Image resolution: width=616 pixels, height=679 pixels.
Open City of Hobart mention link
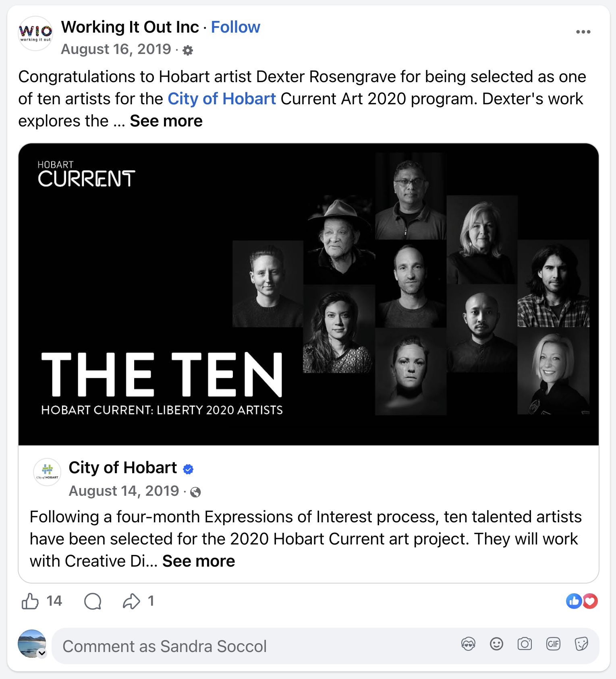click(x=222, y=99)
